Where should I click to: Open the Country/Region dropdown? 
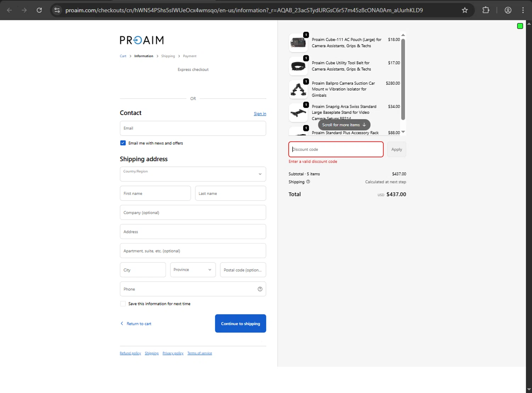(193, 174)
